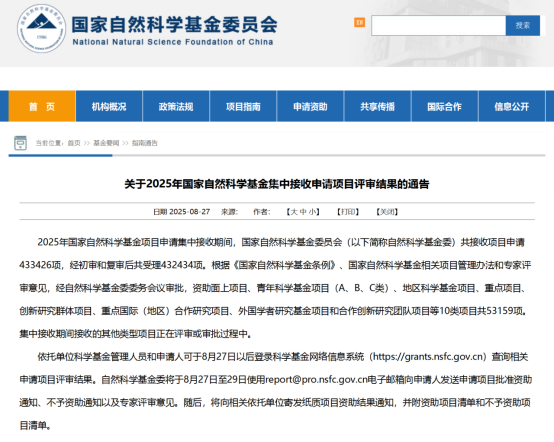Click the breadcrumb location icon
The height and width of the screenshot is (442, 554).
[x=20, y=143]
